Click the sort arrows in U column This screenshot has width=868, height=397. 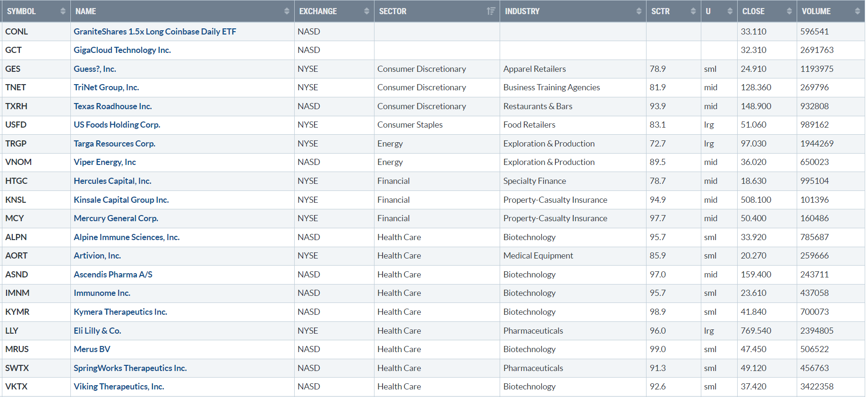(730, 11)
